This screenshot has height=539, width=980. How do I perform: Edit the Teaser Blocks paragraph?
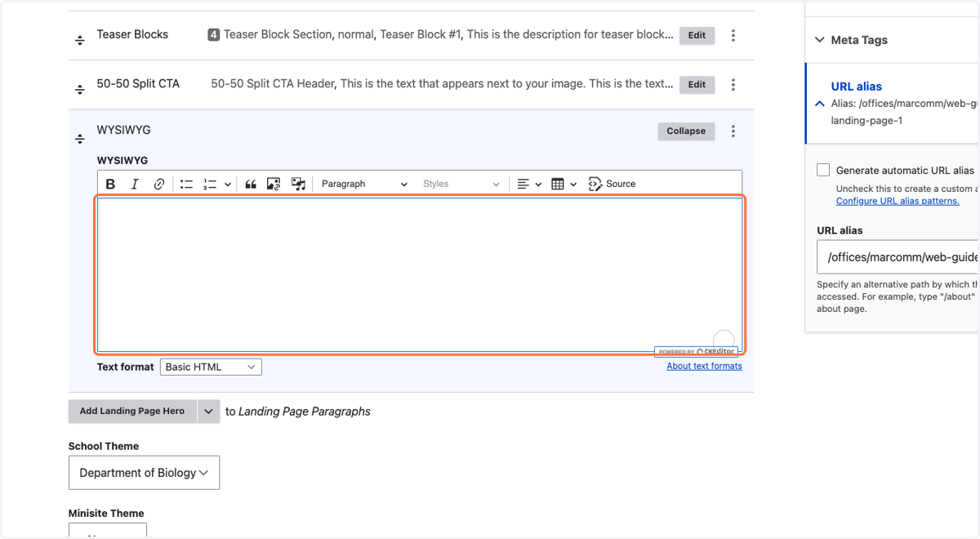(697, 35)
